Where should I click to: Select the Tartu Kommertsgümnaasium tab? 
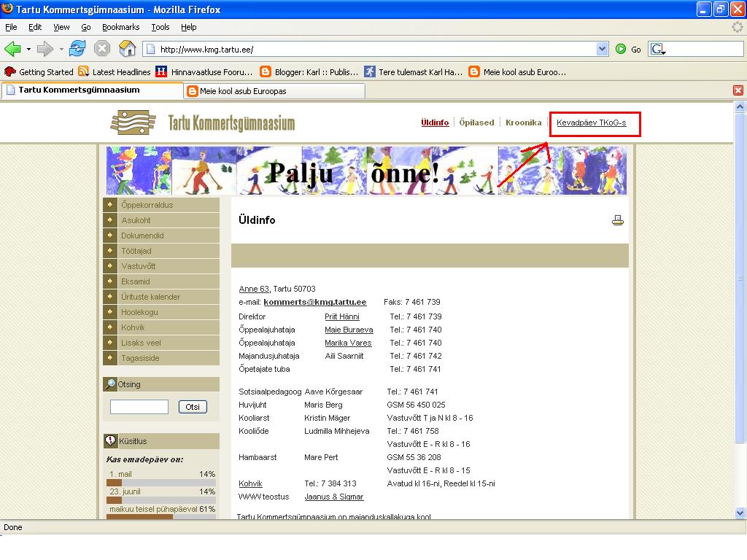(x=93, y=90)
